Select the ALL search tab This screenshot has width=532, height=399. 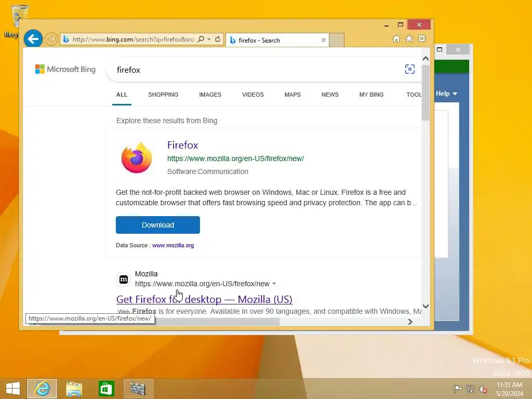(122, 95)
